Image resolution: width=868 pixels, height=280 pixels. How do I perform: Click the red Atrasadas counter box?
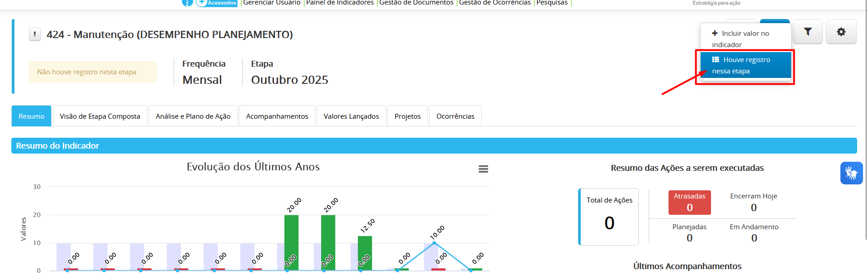689,203
